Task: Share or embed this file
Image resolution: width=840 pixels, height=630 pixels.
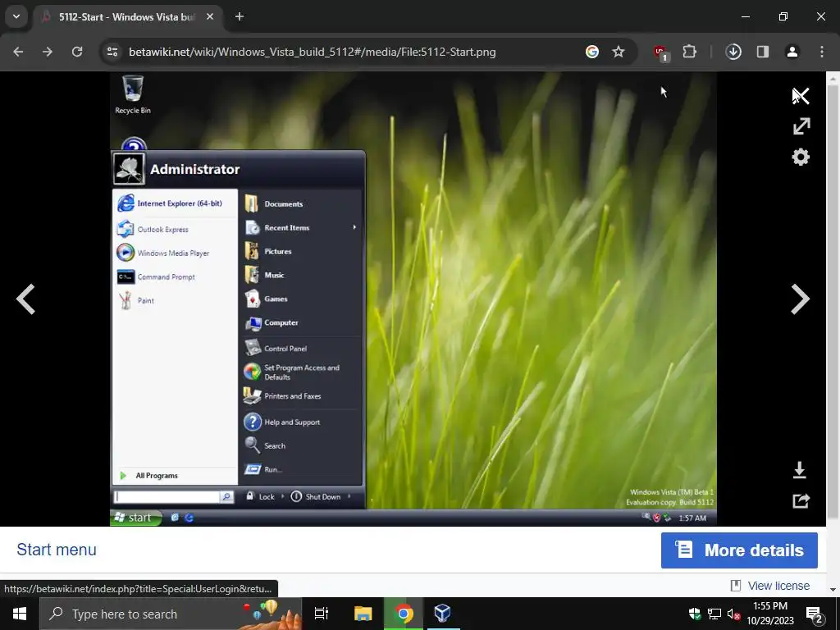Action: 801,500
